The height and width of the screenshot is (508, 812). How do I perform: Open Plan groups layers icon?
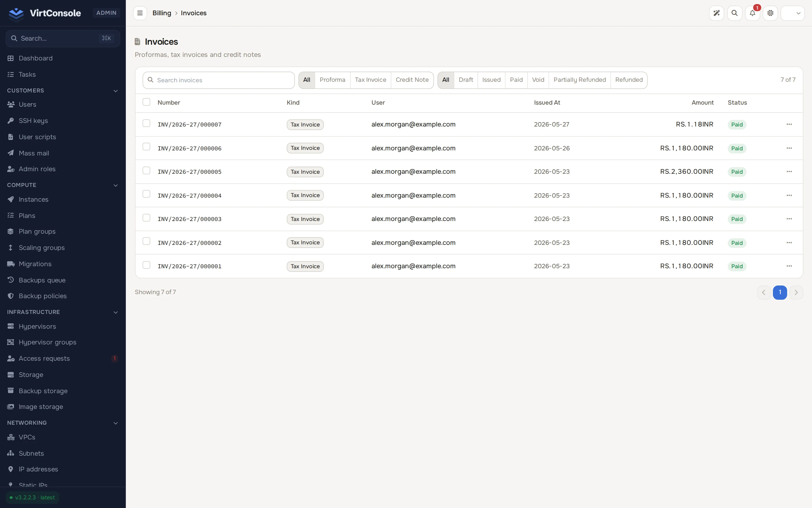point(11,231)
